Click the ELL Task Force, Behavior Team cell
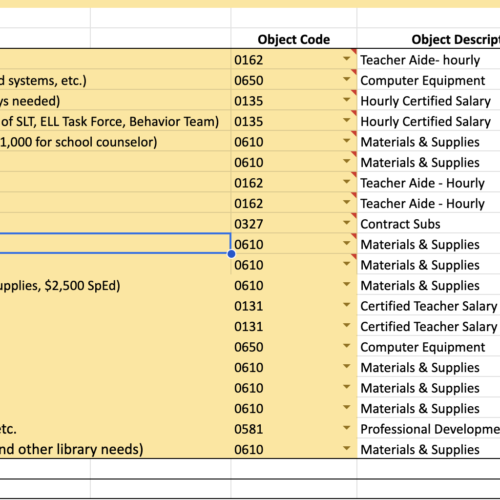Image resolution: width=500 pixels, height=500 pixels. [115, 121]
